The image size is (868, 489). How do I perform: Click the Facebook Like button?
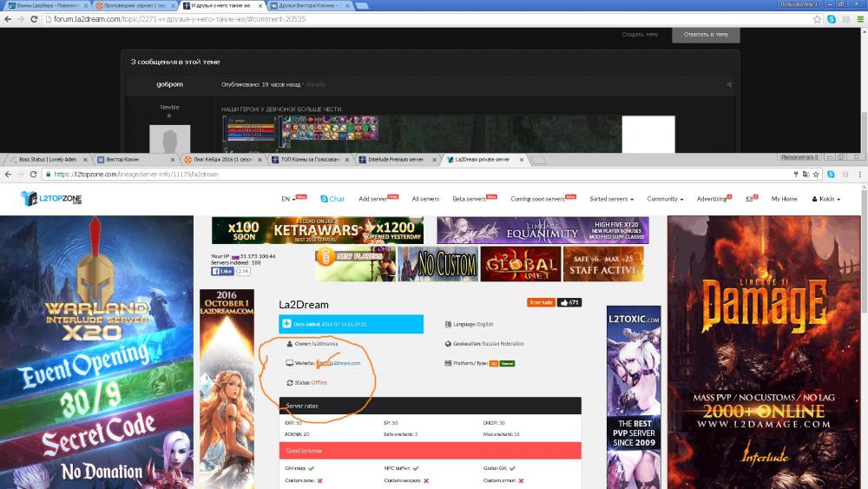pyautogui.click(x=222, y=271)
